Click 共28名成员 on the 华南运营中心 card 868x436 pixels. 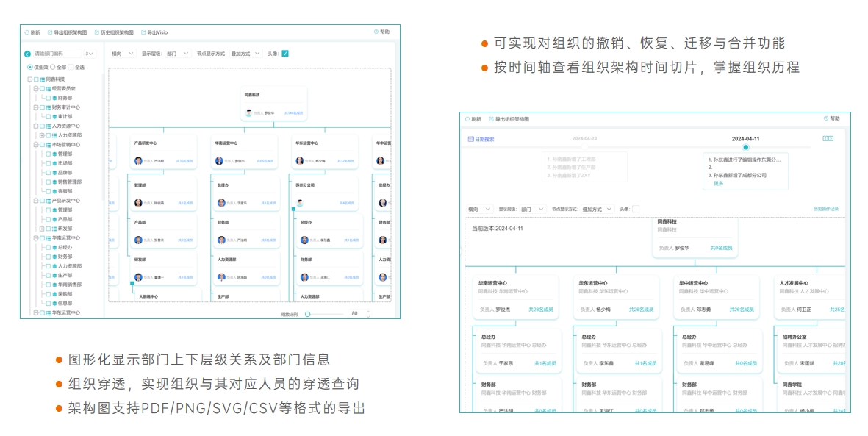point(541,310)
